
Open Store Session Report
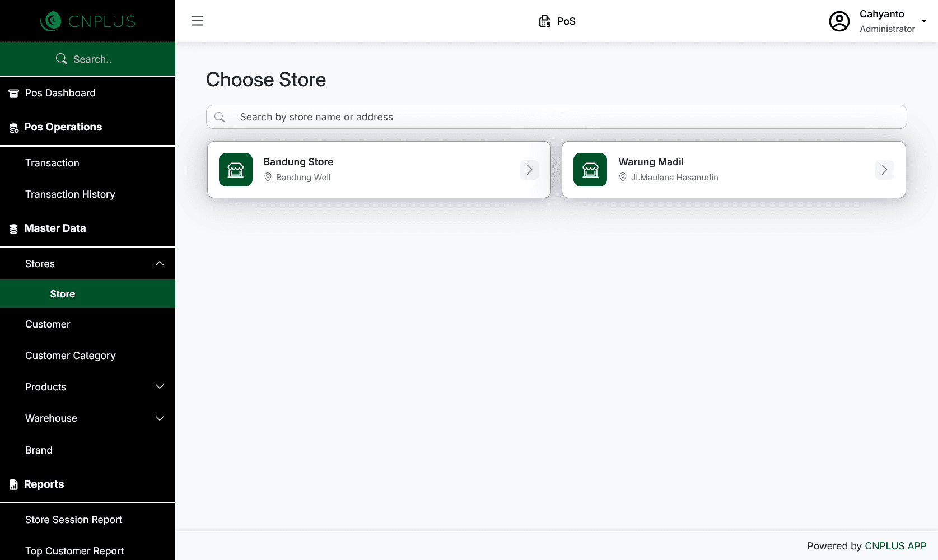pyautogui.click(x=73, y=520)
